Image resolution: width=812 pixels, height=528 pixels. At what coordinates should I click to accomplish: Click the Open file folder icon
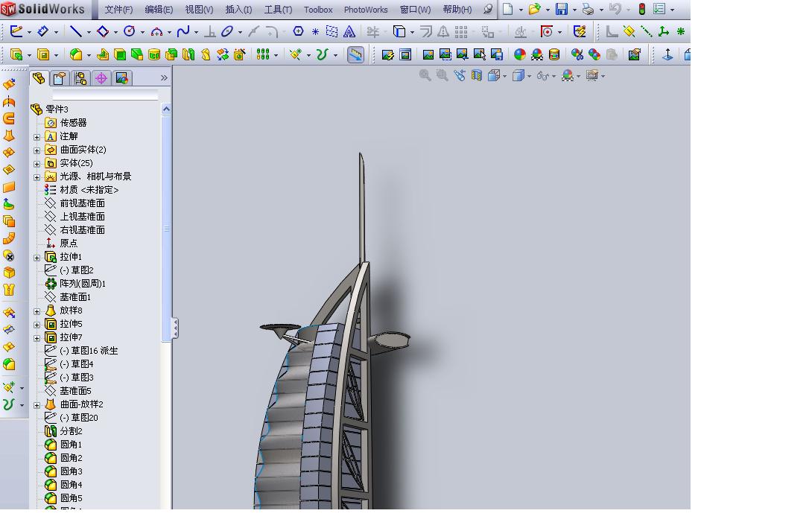[x=534, y=10]
